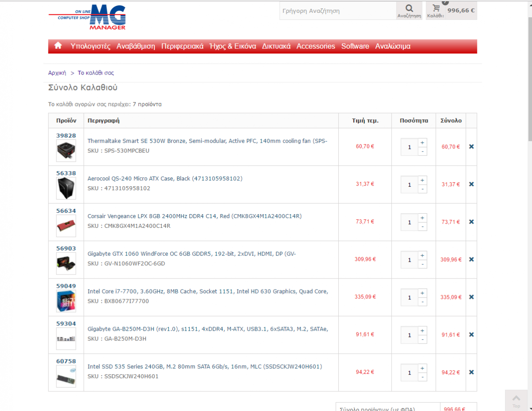Open the Αναλώσιμα menu
The height and width of the screenshot is (411, 532).
pyautogui.click(x=393, y=46)
